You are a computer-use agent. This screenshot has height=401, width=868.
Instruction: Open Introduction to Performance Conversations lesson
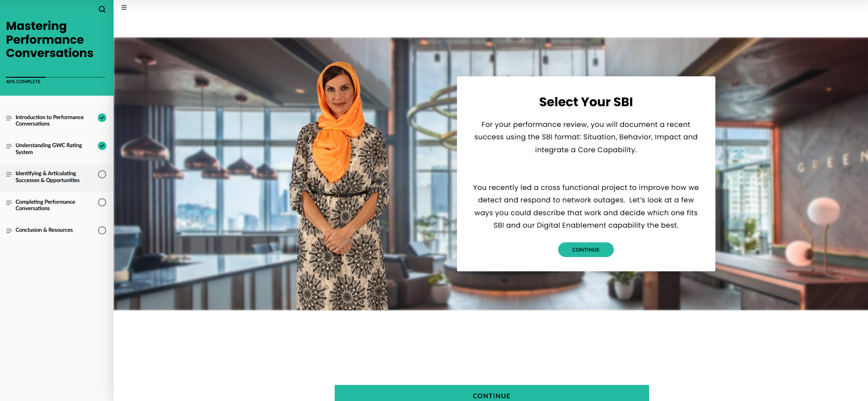(50, 120)
